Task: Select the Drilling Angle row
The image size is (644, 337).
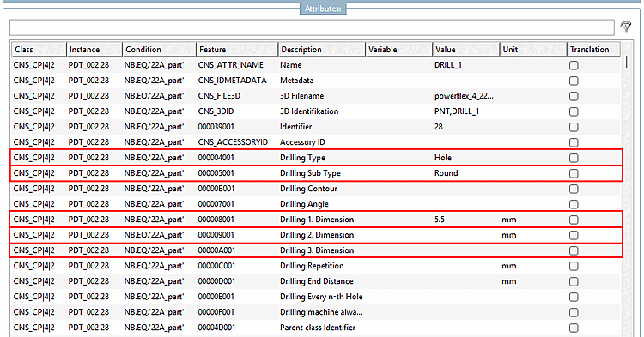Action: (315, 204)
